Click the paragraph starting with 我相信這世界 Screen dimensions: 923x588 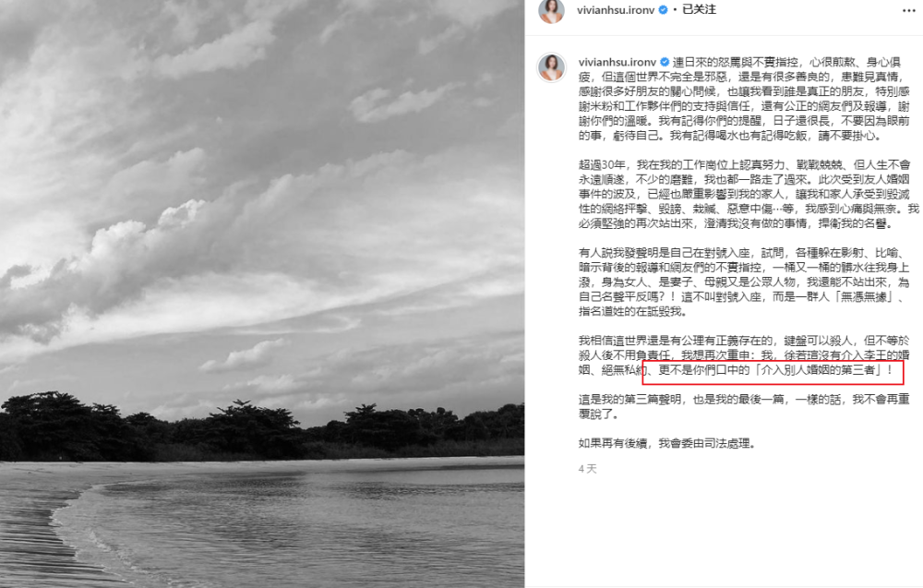(x=744, y=355)
